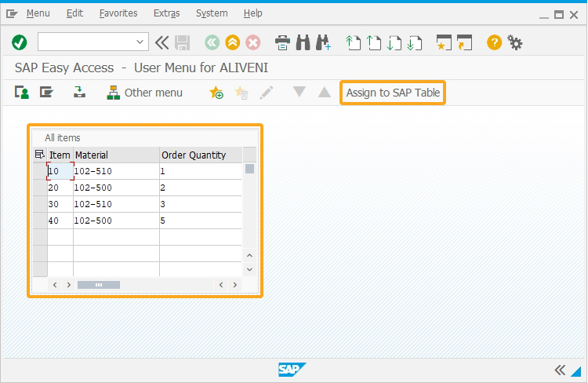Viewport: 588px width, 383px height.
Task: Click the table vertical scrollbar thumb
Action: (x=249, y=169)
